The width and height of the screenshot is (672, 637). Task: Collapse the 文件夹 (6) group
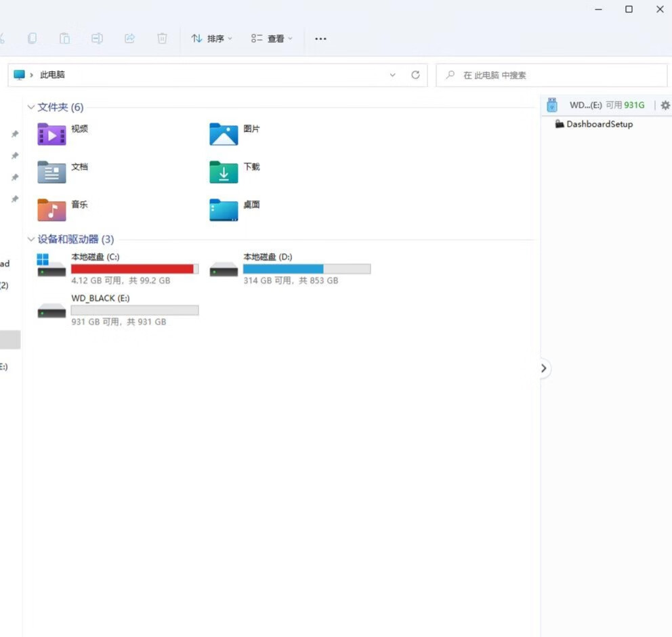pos(31,107)
